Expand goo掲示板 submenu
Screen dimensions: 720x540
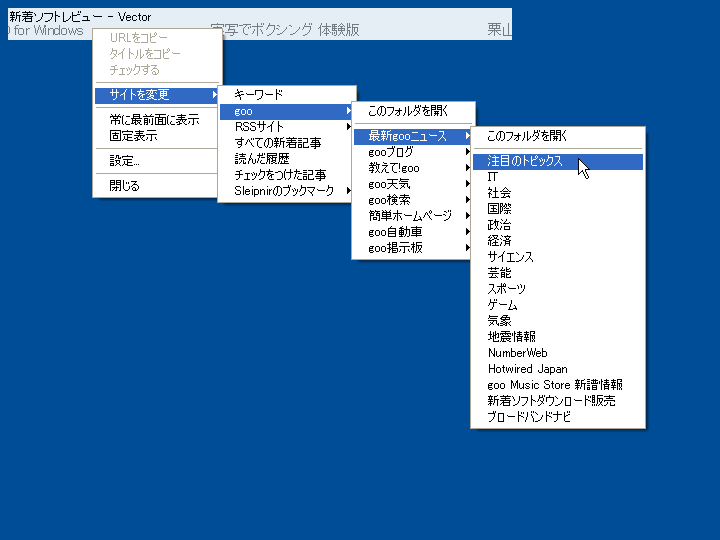click(413, 248)
